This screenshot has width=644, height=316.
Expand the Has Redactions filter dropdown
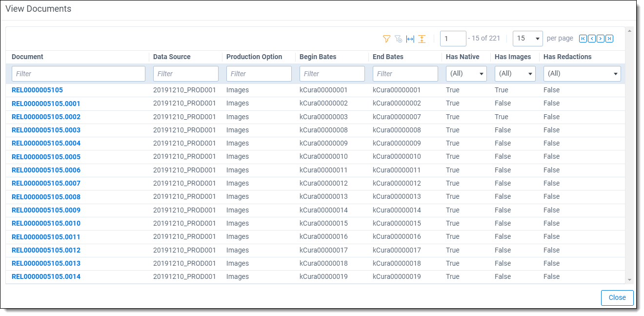coord(582,74)
